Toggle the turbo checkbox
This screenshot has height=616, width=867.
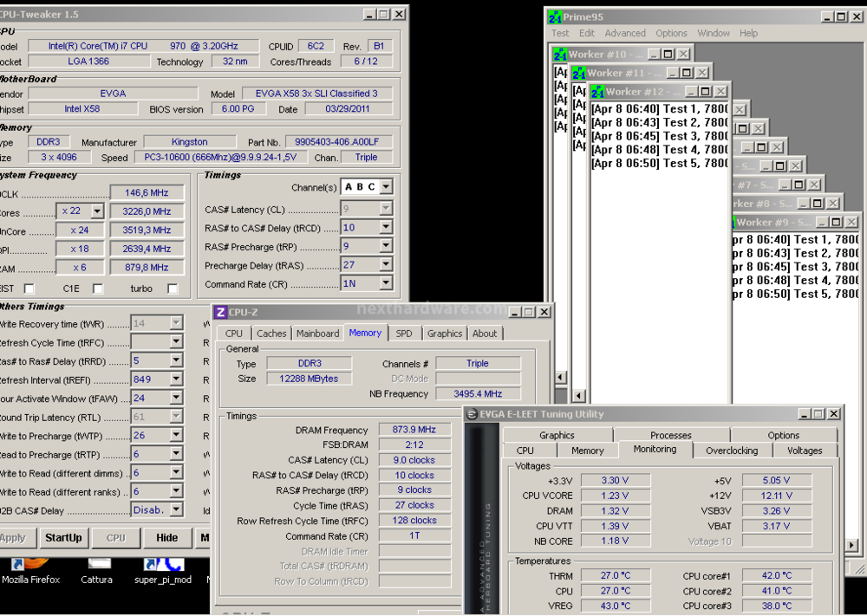tap(173, 289)
